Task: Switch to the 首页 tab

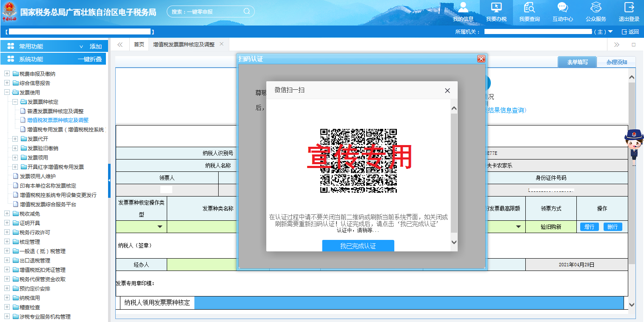Action: 139,44
